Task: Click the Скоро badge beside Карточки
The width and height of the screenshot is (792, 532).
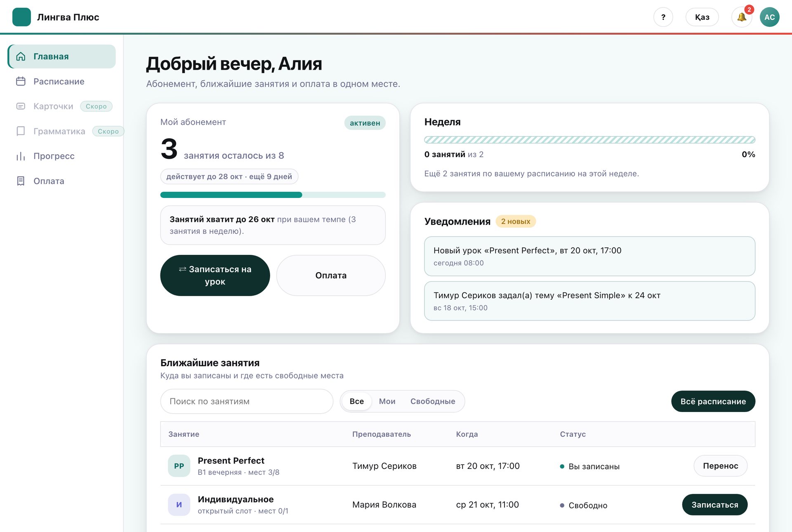Action: pyautogui.click(x=96, y=106)
